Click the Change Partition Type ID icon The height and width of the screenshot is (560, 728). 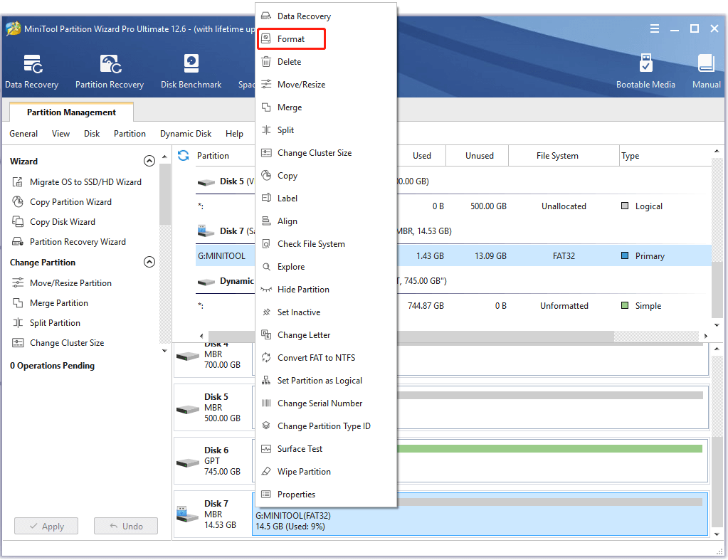[x=266, y=426]
